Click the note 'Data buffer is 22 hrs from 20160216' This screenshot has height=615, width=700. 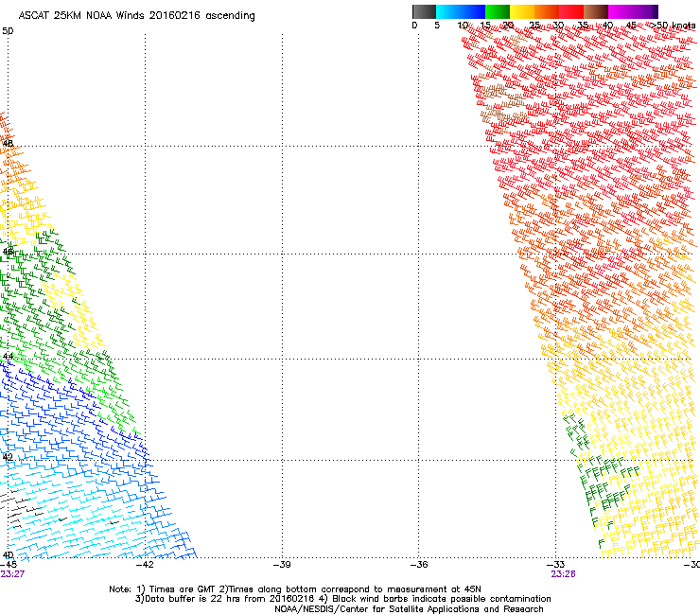click(230, 599)
